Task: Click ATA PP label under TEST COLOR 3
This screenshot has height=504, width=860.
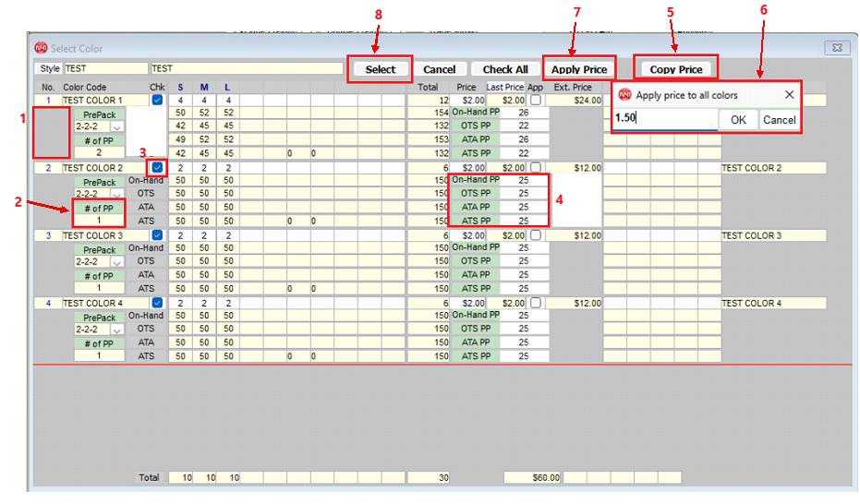Action: tap(475, 274)
